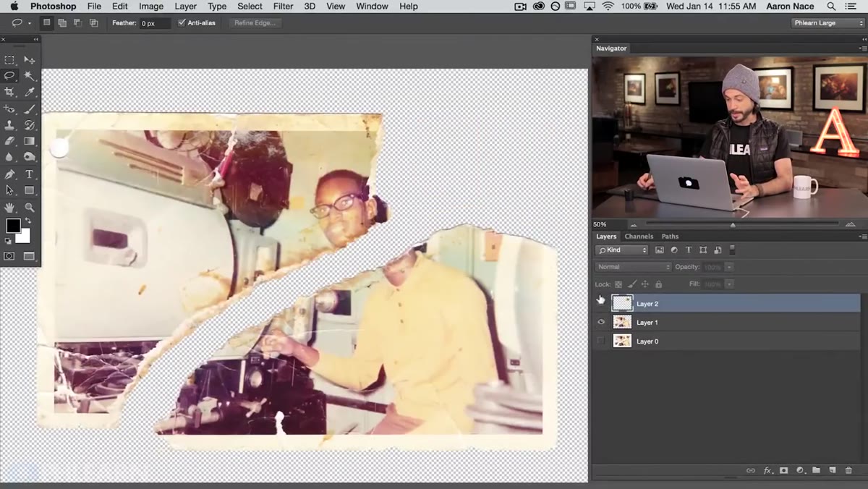This screenshot has height=489, width=868.
Task: Open the Image menu
Action: [151, 7]
